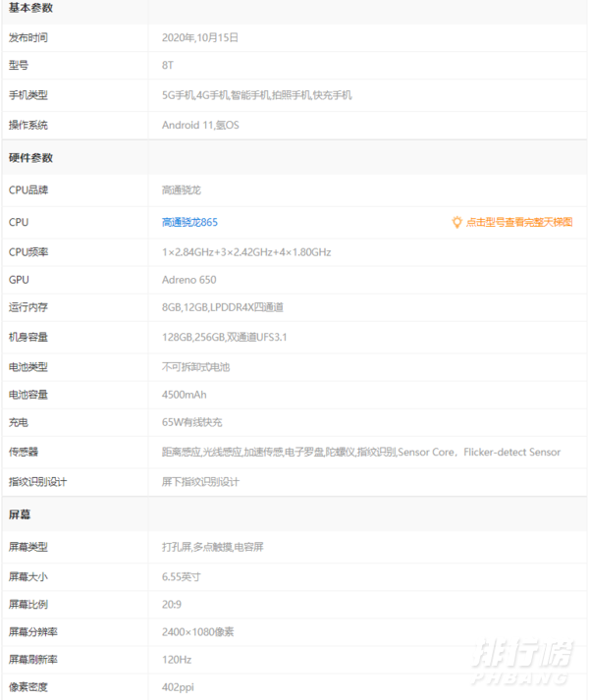Click the 电池容量 label

[x=28, y=395]
